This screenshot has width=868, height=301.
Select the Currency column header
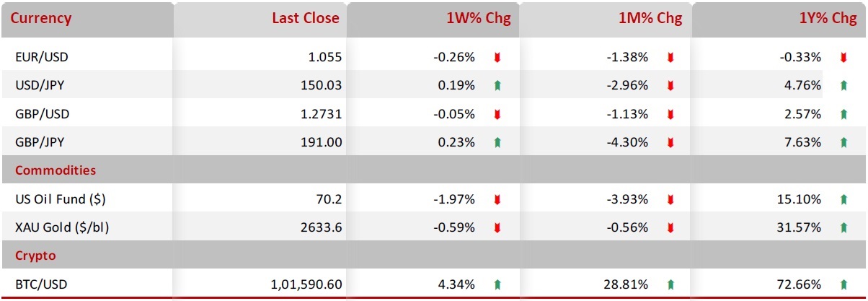coord(42,19)
